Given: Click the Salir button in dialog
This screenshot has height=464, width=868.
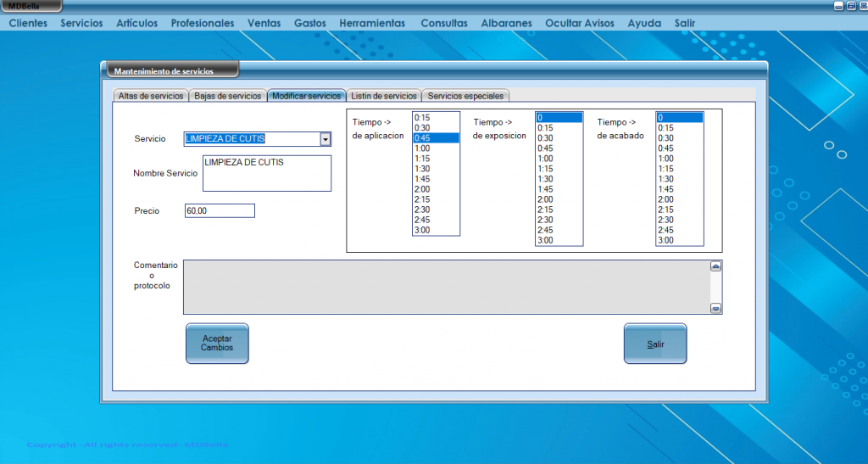Looking at the screenshot, I should [655, 344].
